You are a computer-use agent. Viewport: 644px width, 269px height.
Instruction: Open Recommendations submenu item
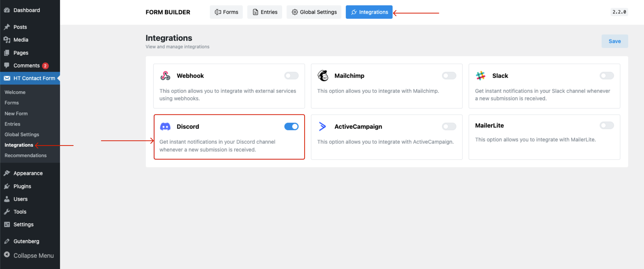coord(25,155)
